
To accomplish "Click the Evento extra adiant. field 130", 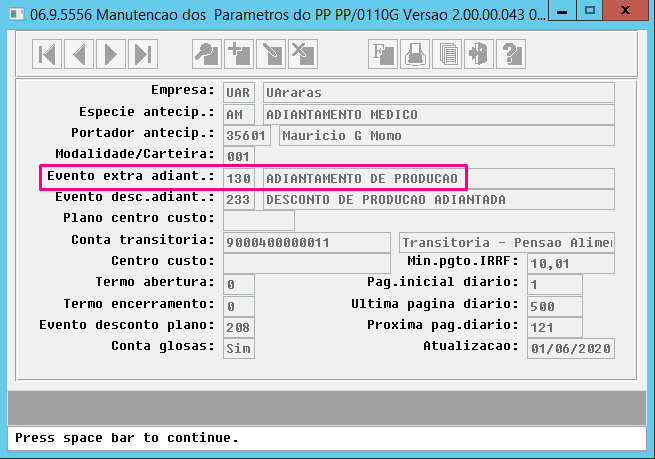I will (239, 179).
